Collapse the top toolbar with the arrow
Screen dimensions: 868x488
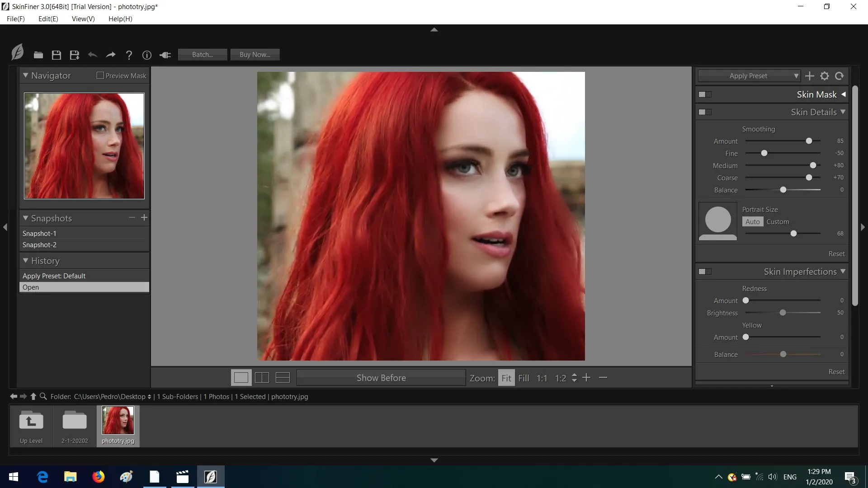click(434, 30)
